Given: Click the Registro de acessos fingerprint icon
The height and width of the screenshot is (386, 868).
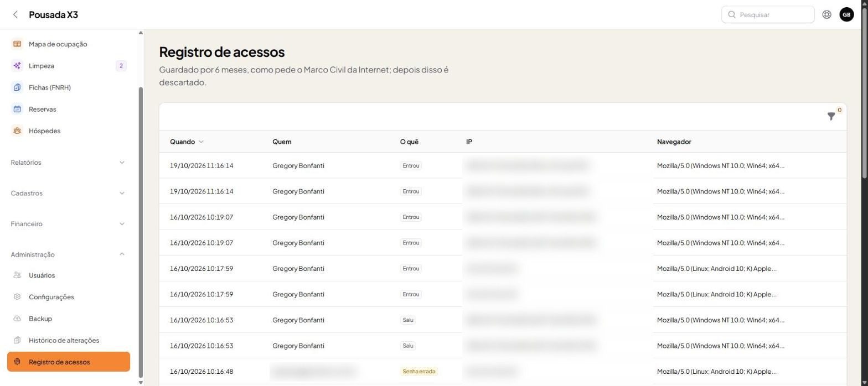Looking at the screenshot, I should (17, 362).
